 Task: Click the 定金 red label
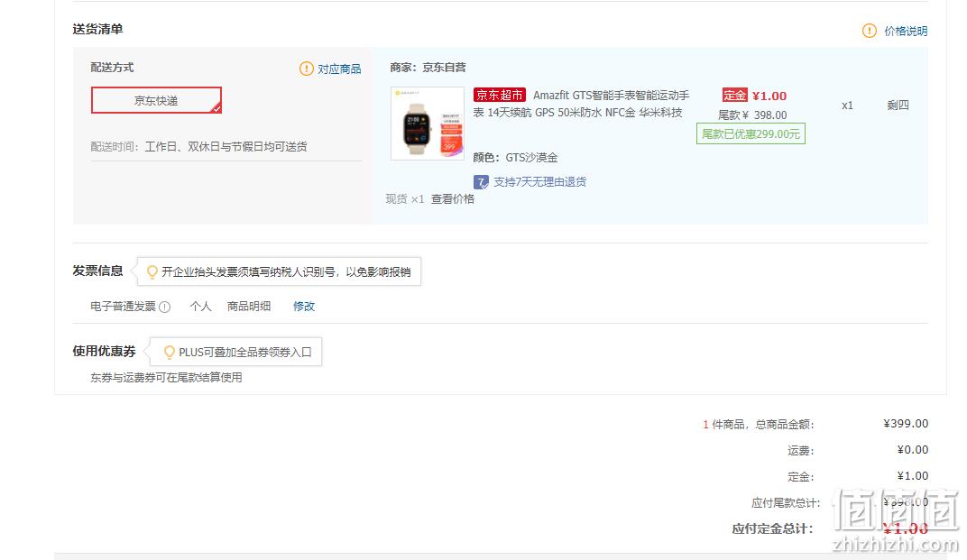734,95
